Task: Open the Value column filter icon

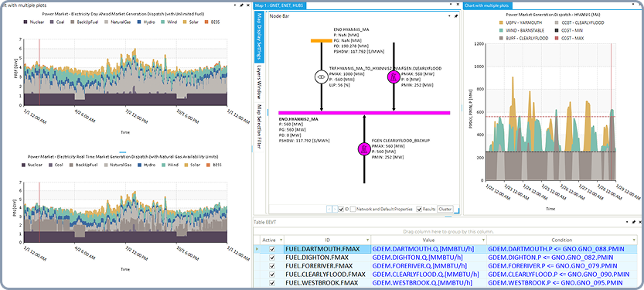Action: (x=483, y=240)
